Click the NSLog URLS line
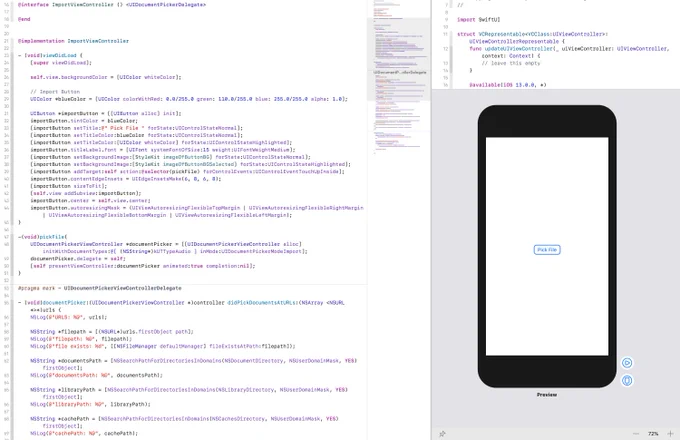The image size is (680, 440). [x=69, y=317]
